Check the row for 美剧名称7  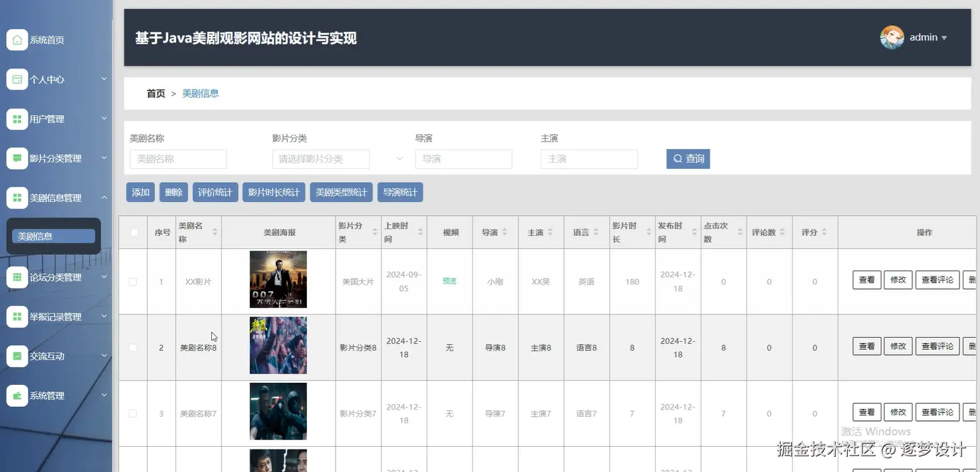(x=133, y=413)
